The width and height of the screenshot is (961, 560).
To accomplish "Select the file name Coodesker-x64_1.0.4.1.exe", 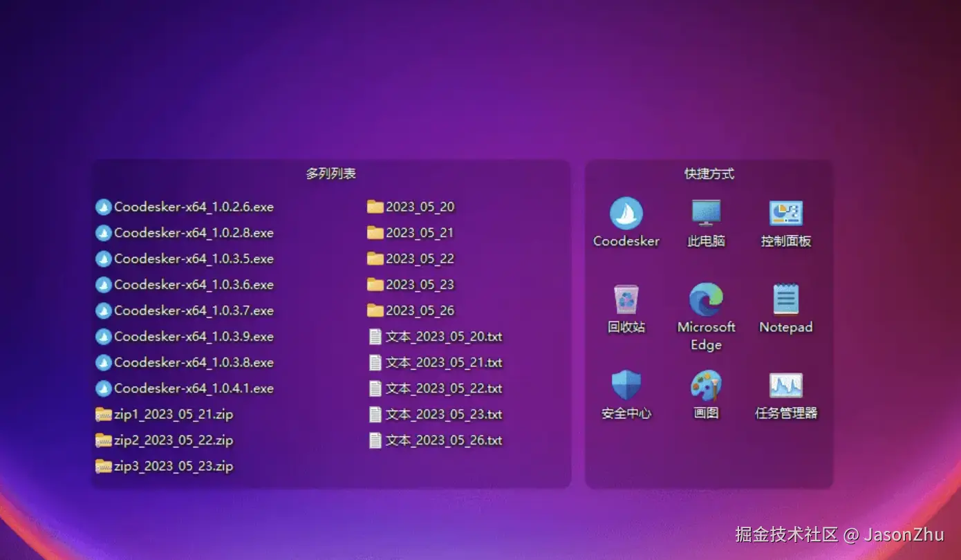I will point(194,389).
